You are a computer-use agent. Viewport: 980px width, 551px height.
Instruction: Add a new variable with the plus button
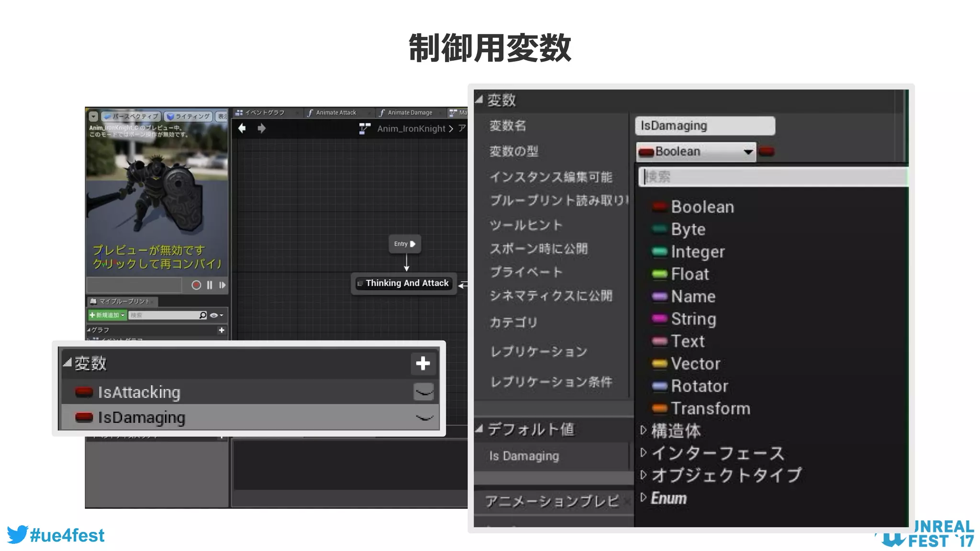tap(423, 364)
